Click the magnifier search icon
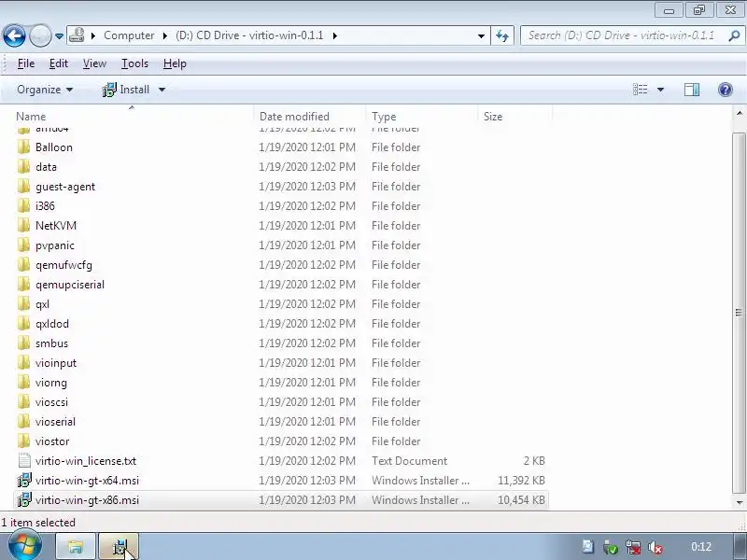Viewport: 747px width, 560px height. (734, 35)
